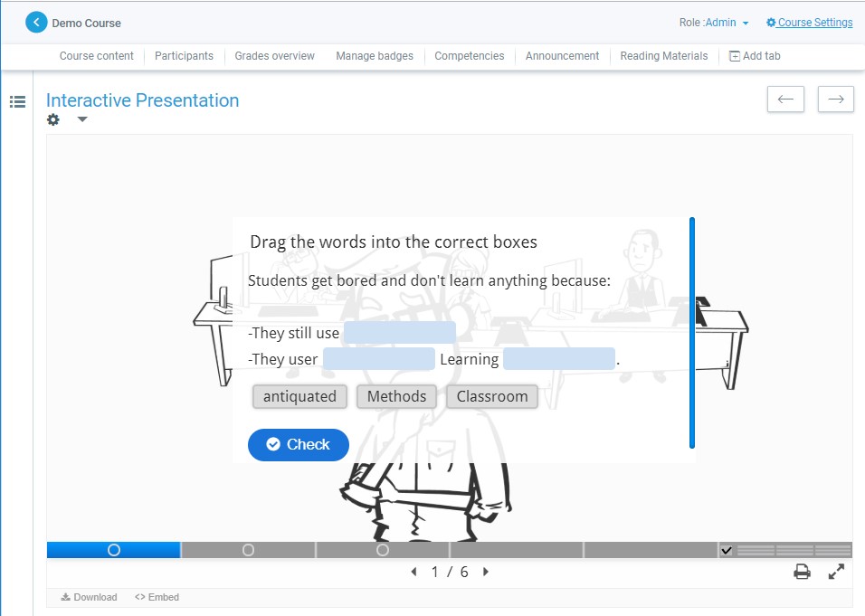Jump to the second slide in progress bar

pyautogui.click(x=248, y=550)
